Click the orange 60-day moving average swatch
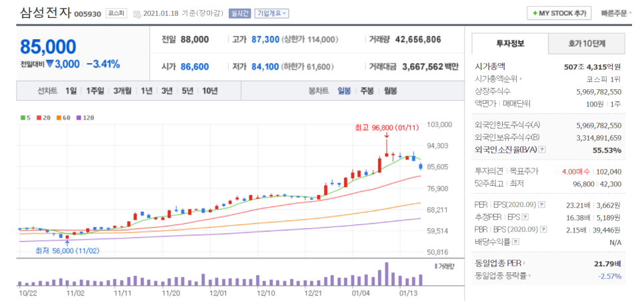 [58, 118]
